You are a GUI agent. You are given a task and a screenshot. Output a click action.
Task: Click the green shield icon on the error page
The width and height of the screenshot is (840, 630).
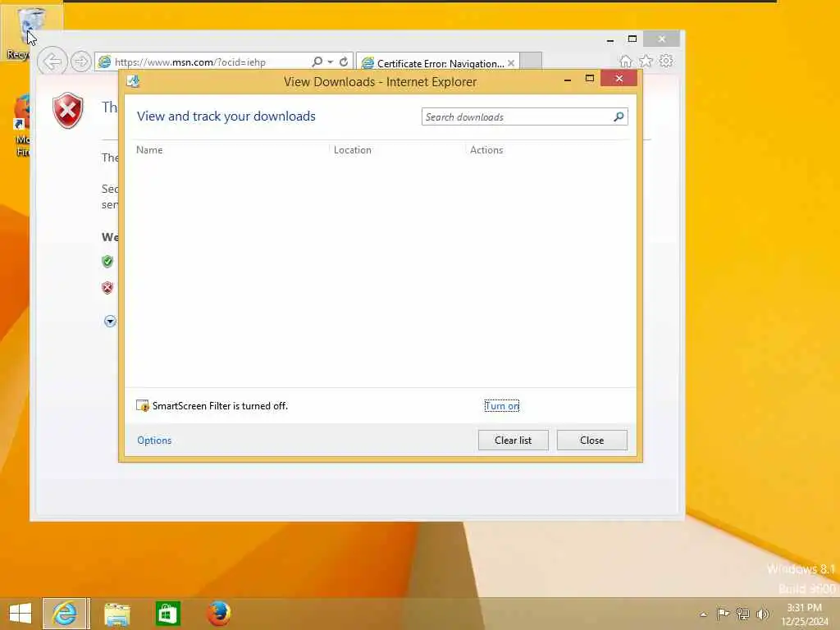click(x=107, y=262)
